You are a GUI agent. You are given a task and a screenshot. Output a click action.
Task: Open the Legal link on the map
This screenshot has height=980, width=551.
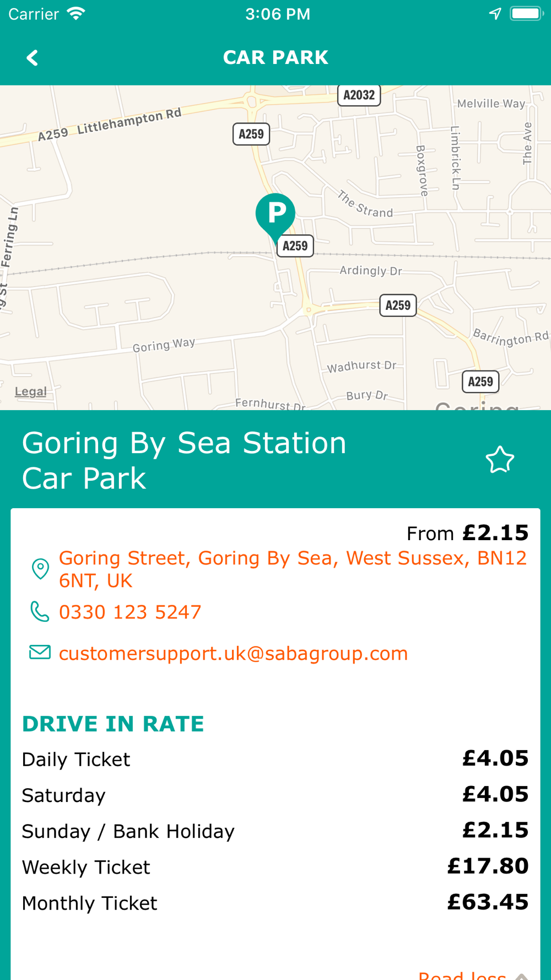click(30, 391)
